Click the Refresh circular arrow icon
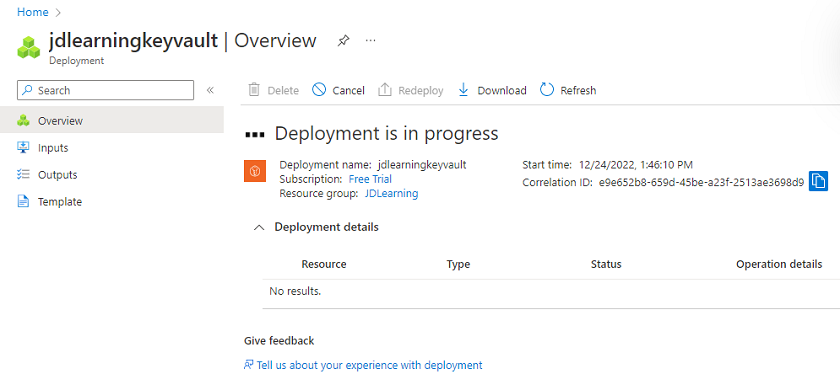The width and height of the screenshot is (840, 390). [x=546, y=90]
